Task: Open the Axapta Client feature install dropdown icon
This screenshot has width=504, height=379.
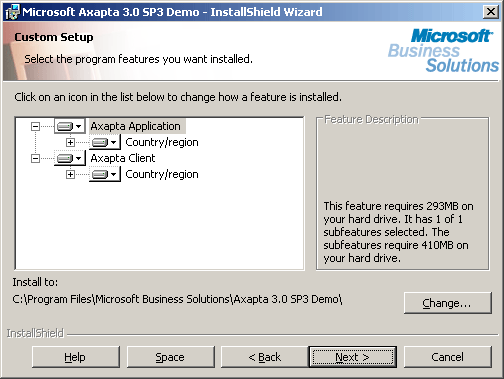Action: coord(69,158)
